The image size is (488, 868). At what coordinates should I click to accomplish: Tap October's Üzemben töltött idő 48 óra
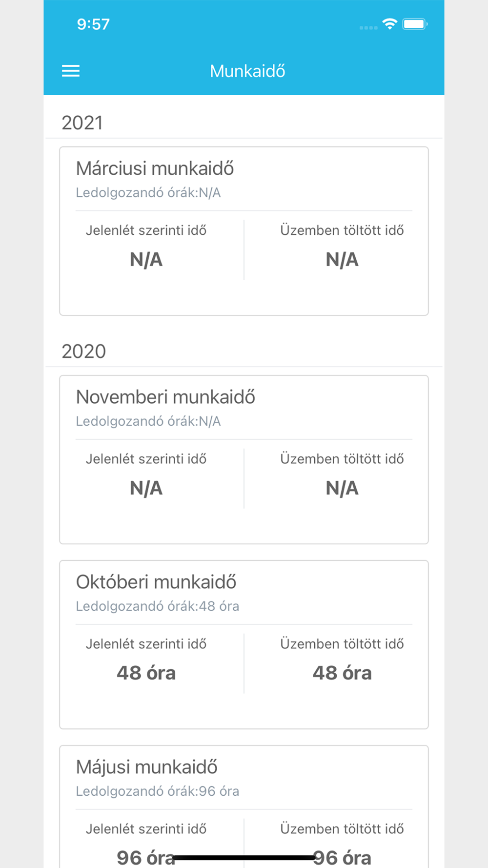click(342, 673)
